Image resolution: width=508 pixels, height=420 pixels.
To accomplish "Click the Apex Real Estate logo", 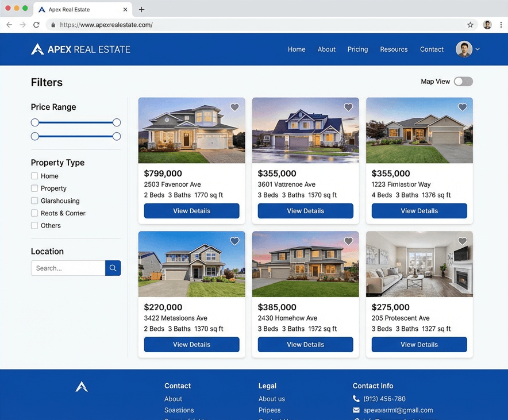I will [x=80, y=49].
